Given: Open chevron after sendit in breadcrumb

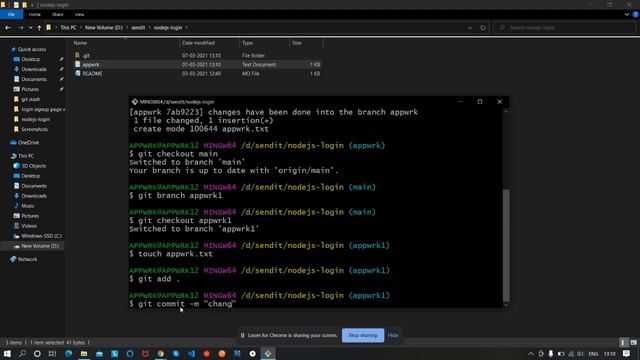Looking at the screenshot, I should tap(149, 28).
